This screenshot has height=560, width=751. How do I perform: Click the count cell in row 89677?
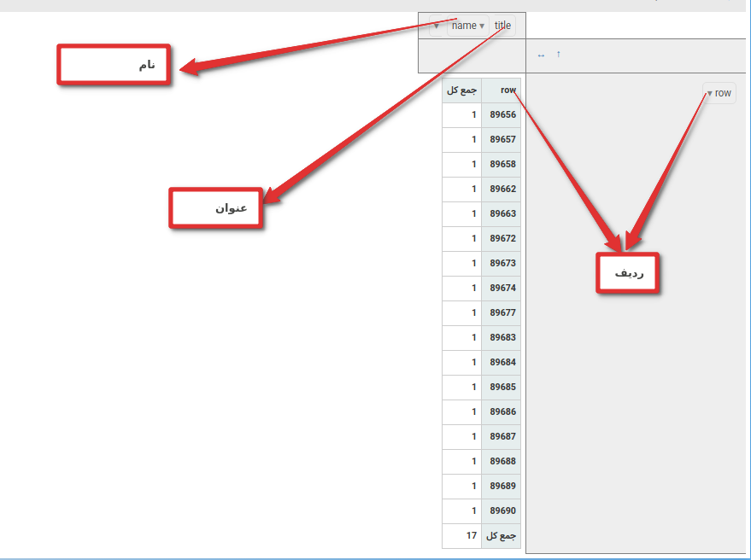461,313
